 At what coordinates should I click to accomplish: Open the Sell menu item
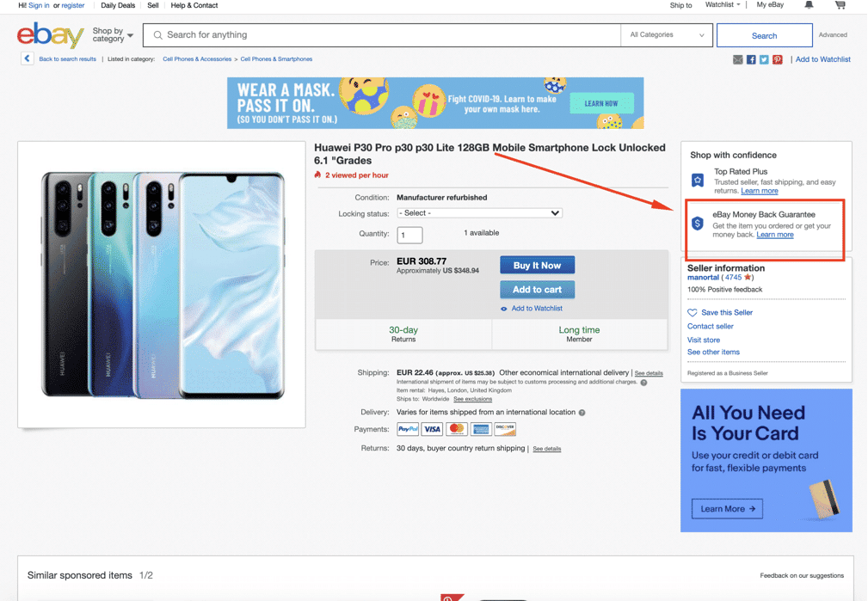(x=153, y=5)
